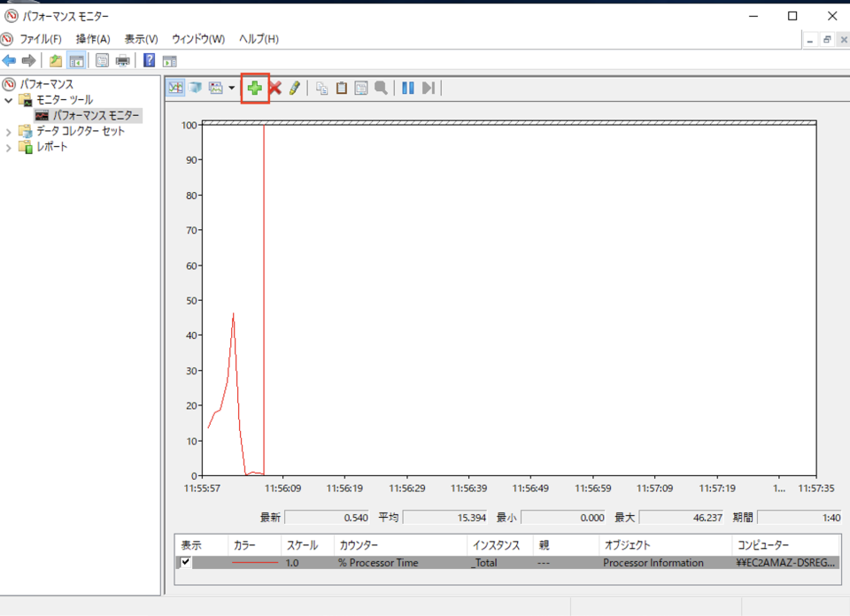Open the graph type dropdown arrow
850x616 pixels.
pyautogui.click(x=231, y=89)
